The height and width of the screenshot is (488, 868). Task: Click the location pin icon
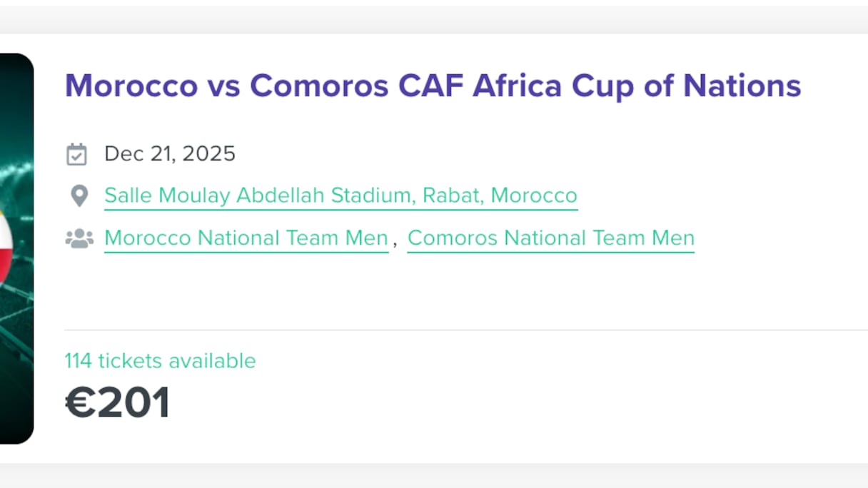point(79,195)
